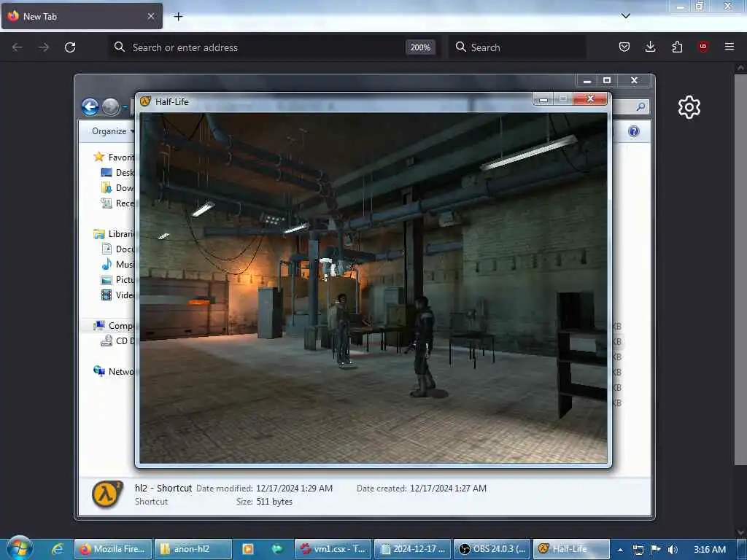Close the New Tab tab
Screen dimensions: 747x560
[x=150, y=16]
